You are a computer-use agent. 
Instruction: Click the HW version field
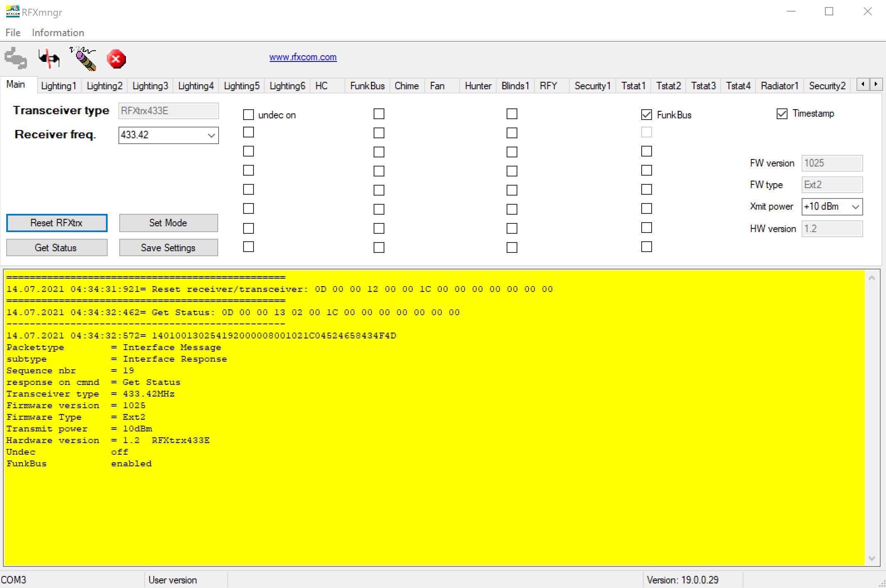click(832, 229)
